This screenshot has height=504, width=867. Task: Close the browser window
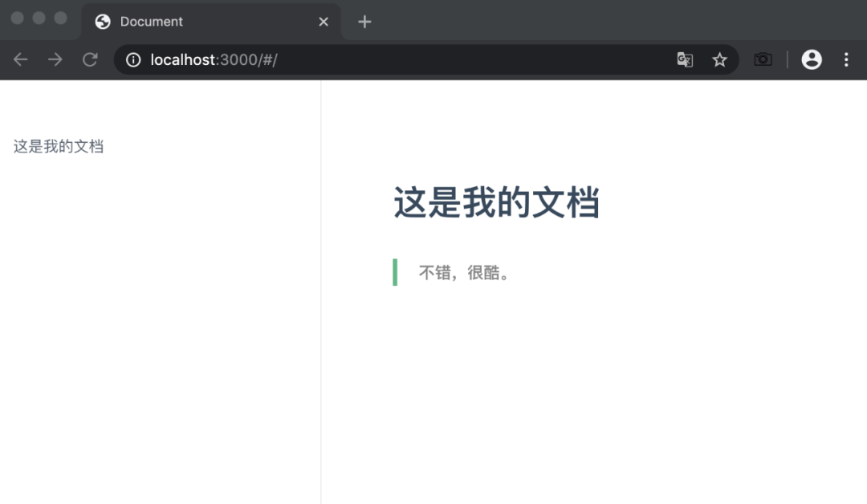[x=18, y=18]
